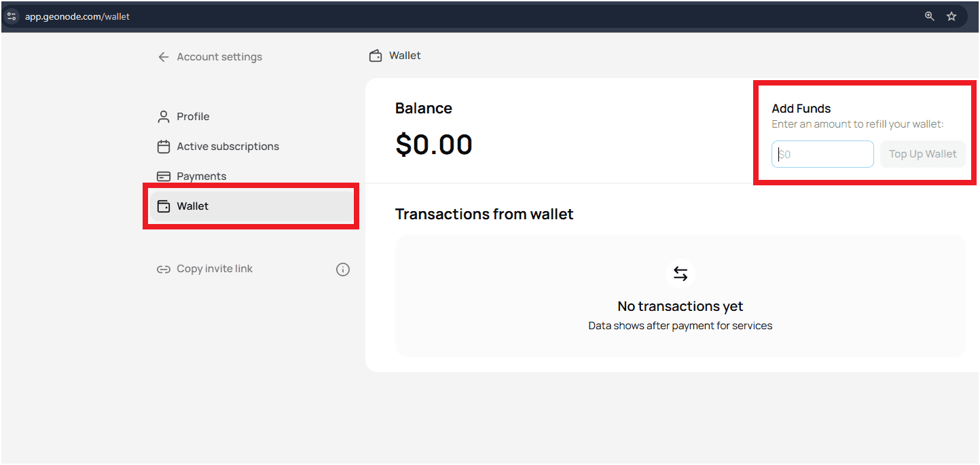Click the back arrow beside Account settings
980x465 pixels.
163,56
